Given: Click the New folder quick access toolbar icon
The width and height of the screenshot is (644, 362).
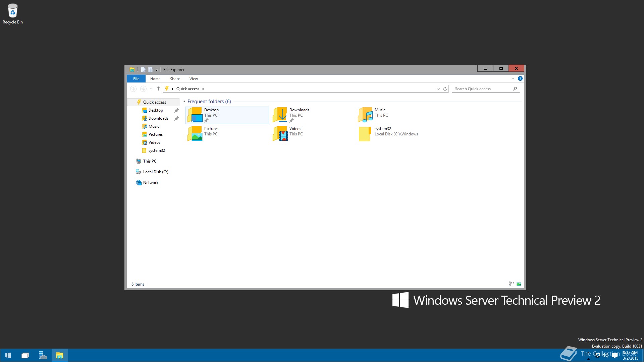Looking at the screenshot, I should click(x=150, y=70).
